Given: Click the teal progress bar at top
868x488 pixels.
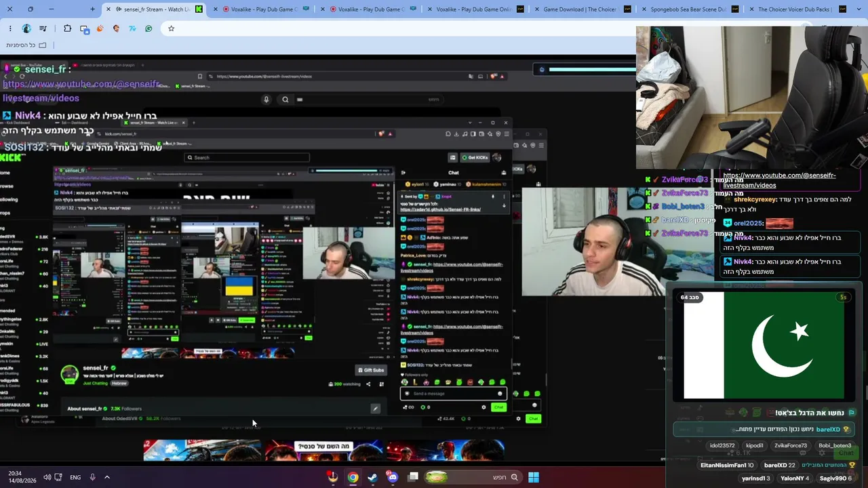Looking at the screenshot, I should coord(592,69).
